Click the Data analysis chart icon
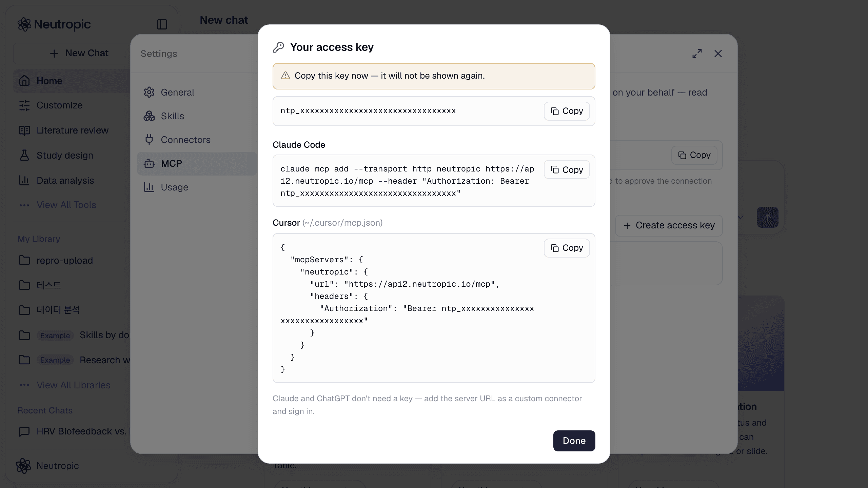This screenshot has width=868, height=488. (x=24, y=181)
